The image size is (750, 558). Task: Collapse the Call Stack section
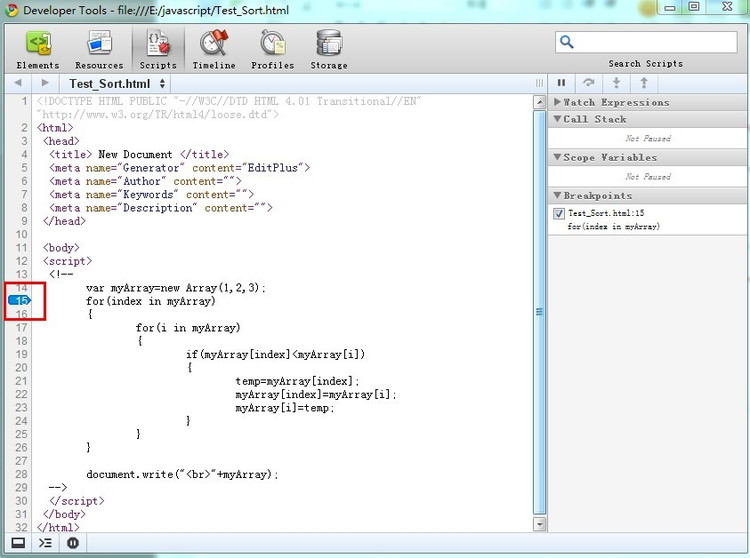[557, 119]
